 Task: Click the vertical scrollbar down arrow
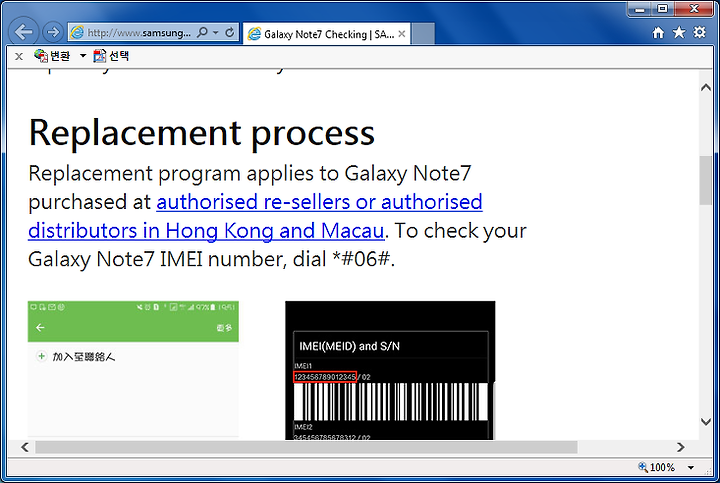pyautogui.click(x=706, y=421)
